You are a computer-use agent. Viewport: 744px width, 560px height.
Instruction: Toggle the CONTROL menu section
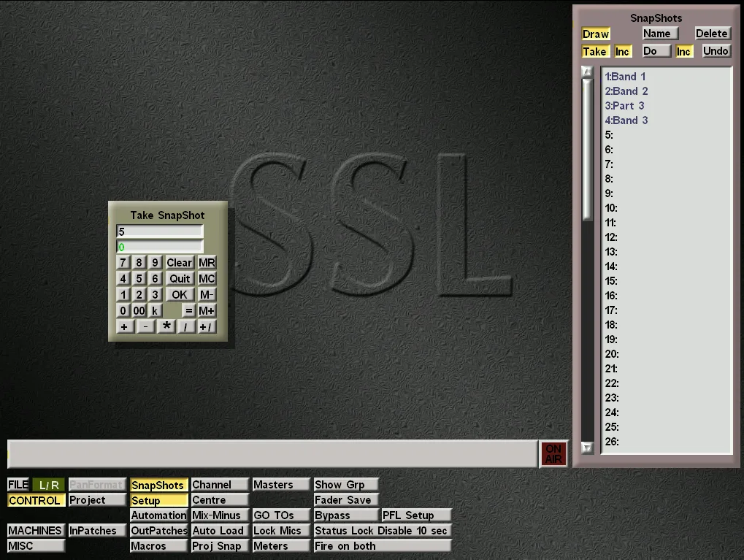(x=36, y=500)
